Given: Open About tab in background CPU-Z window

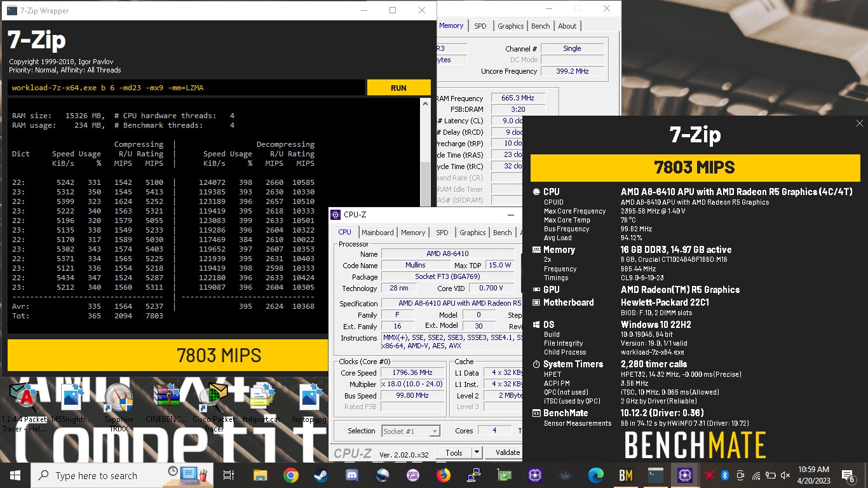Looking at the screenshot, I should pos(567,26).
